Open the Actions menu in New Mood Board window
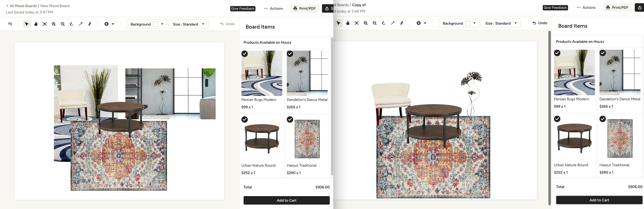 (x=274, y=9)
